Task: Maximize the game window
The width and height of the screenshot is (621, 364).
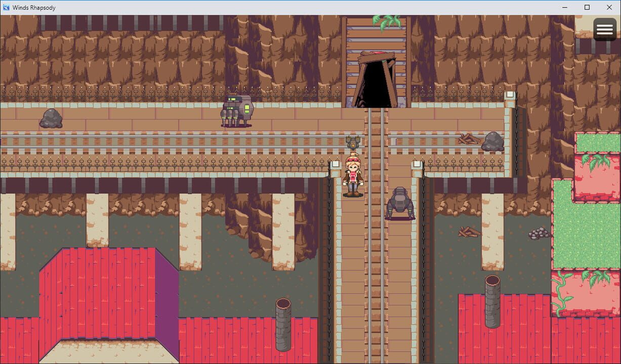Action: [587, 7]
